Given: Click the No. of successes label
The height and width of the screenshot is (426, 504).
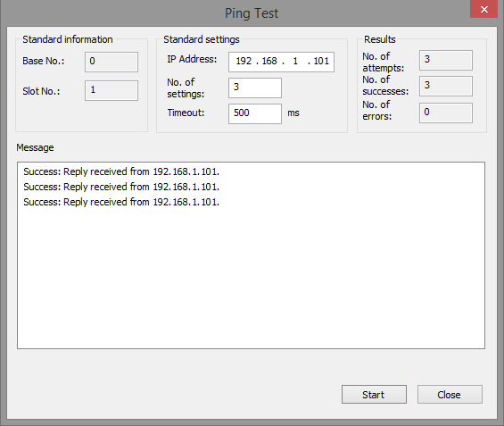Looking at the screenshot, I should tap(385, 86).
